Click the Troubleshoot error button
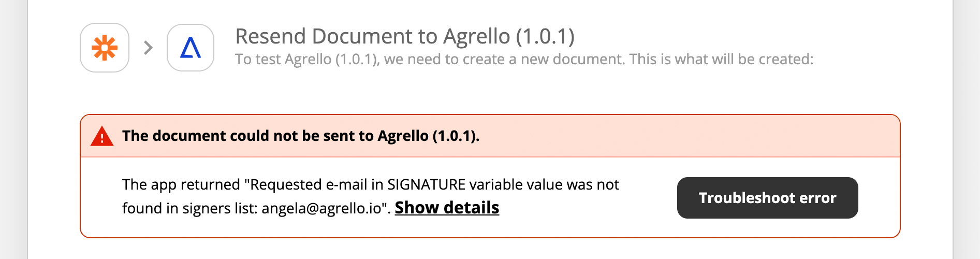Viewport: 980px width, 259px height. (767, 198)
